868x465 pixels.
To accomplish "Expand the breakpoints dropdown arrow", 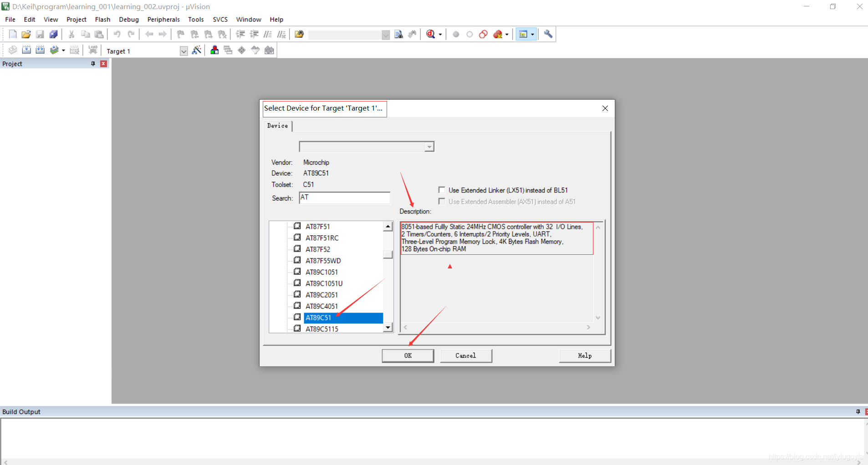I will pyautogui.click(x=507, y=35).
